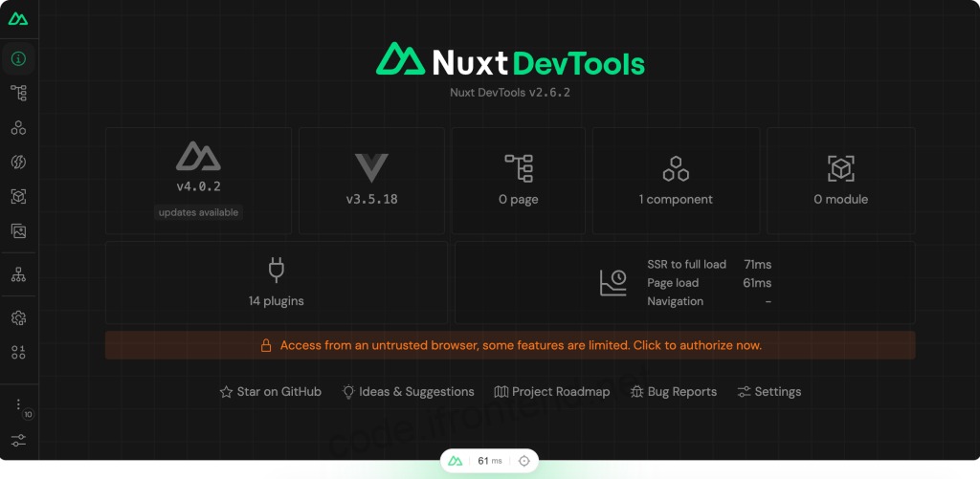Open the Settings link in the footer row

(x=769, y=392)
